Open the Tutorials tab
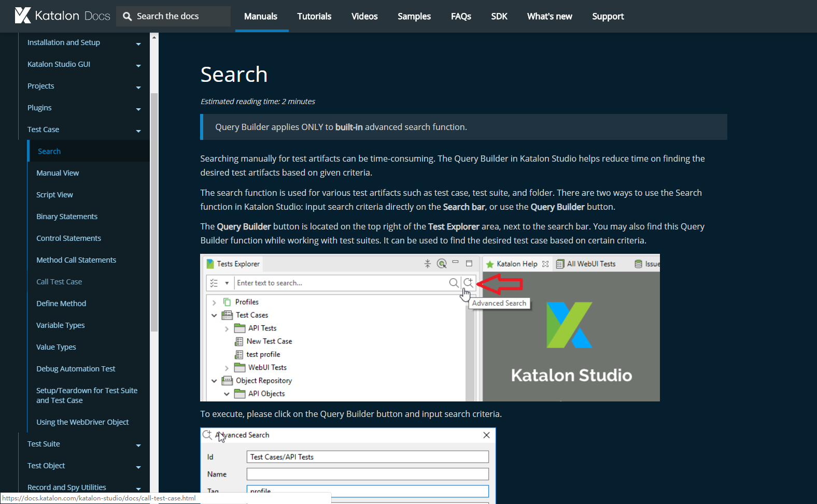This screenshot has height=504, width=817. [x=314, y=16]
